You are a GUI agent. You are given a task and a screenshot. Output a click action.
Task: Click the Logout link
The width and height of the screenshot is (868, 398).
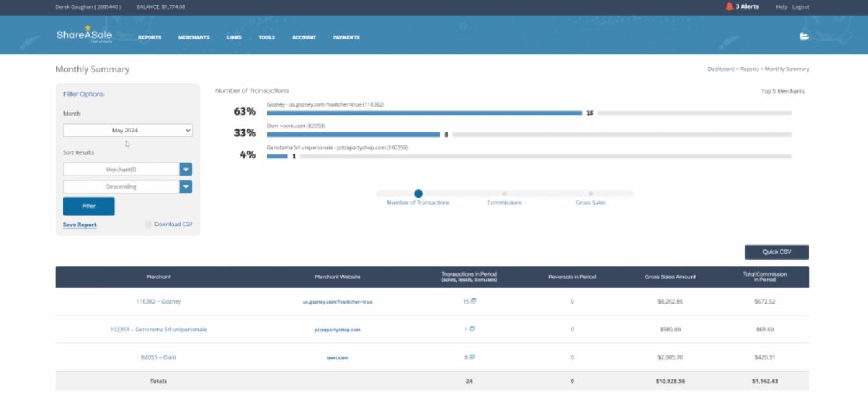801,7
